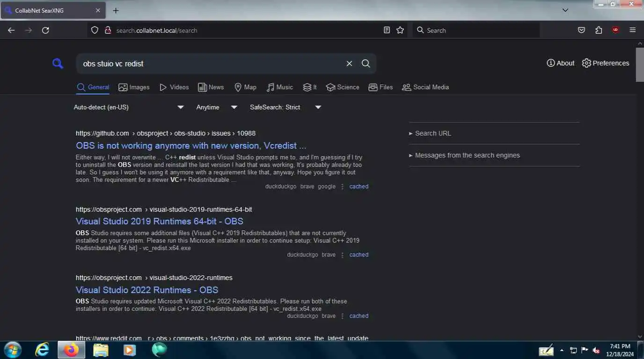
Task: Switch to Map tab
Action: pyautogui.click(x=245, y=87)
